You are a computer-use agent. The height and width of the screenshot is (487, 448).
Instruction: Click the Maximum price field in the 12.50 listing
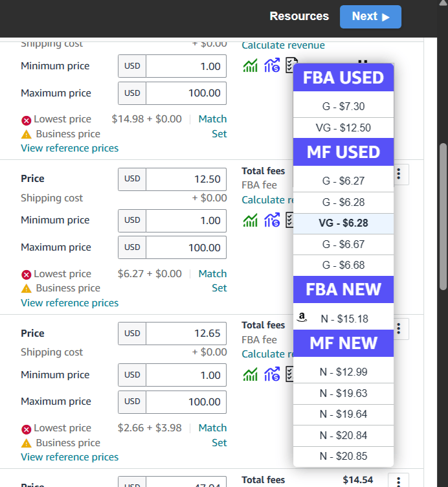click(186, 247)
